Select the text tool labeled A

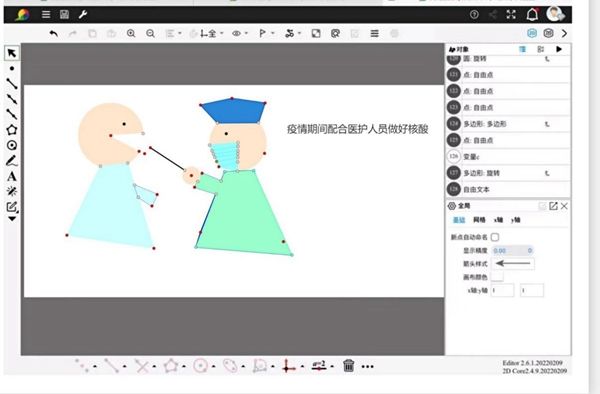coord(12,176)
